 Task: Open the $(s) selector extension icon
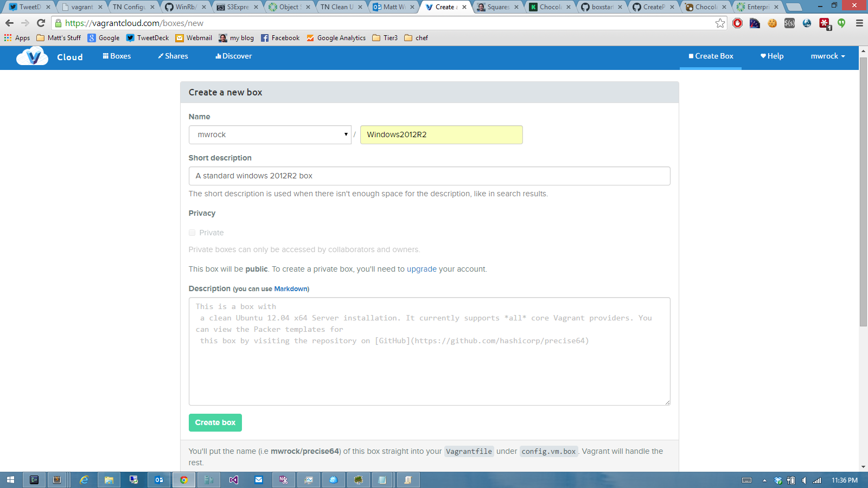789,23
